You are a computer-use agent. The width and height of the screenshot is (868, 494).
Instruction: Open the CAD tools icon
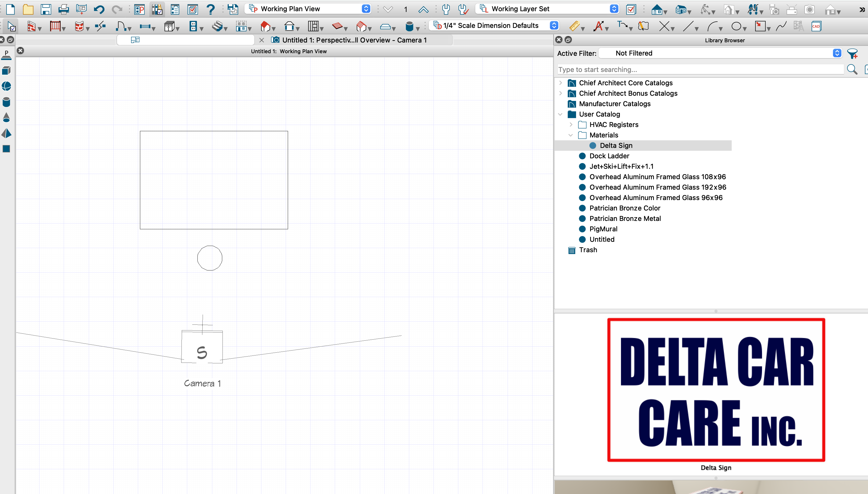click(x=816, y=26)
